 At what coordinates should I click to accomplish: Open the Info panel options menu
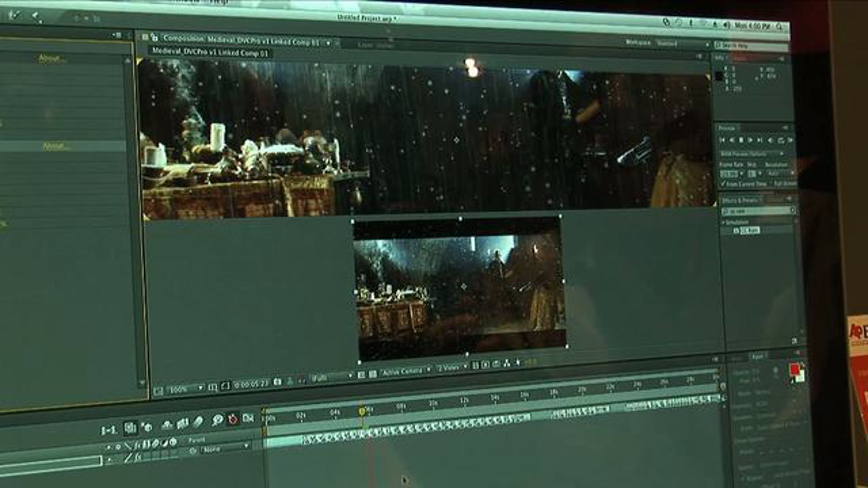[782, 59]
